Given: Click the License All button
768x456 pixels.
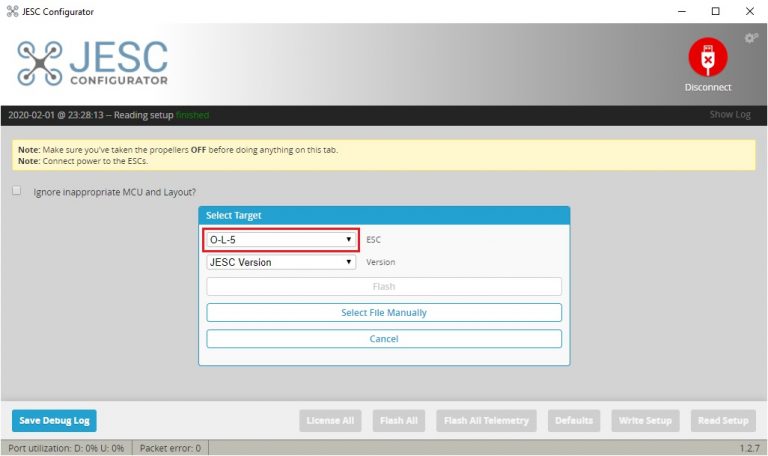Looking at the screenshot, I should coord(330,420).
